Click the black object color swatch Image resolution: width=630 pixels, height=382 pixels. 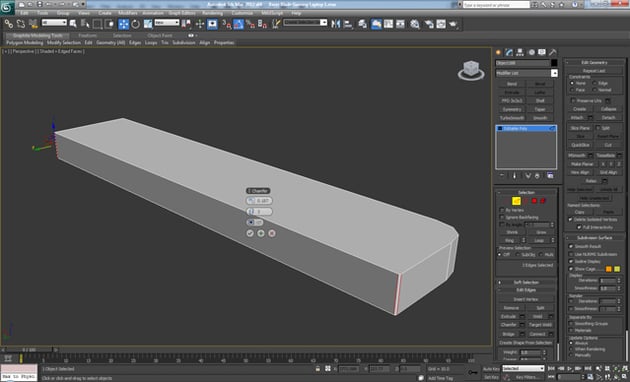click(x=554, y=63)
